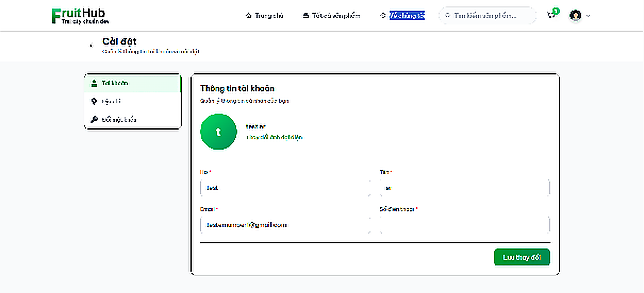
Task: Focus the Tên first name input field
Action: (x=465, y=188)
